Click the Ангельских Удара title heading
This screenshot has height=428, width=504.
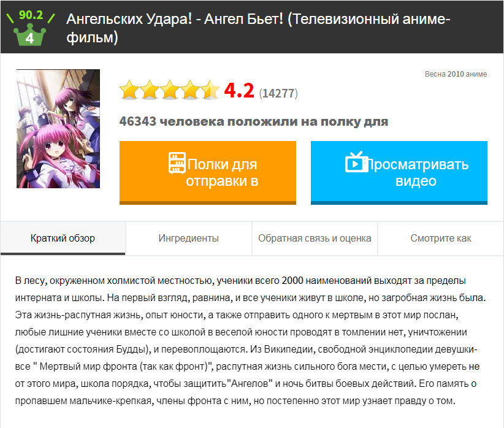pyautogui.click(x=258, y=28)
